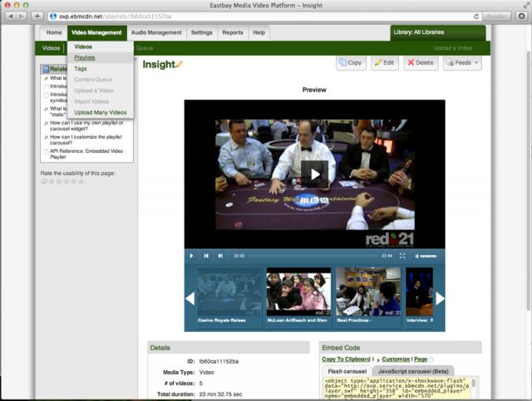Click the Total duration value 23 min 32.75 sec

tap(220, 394)
